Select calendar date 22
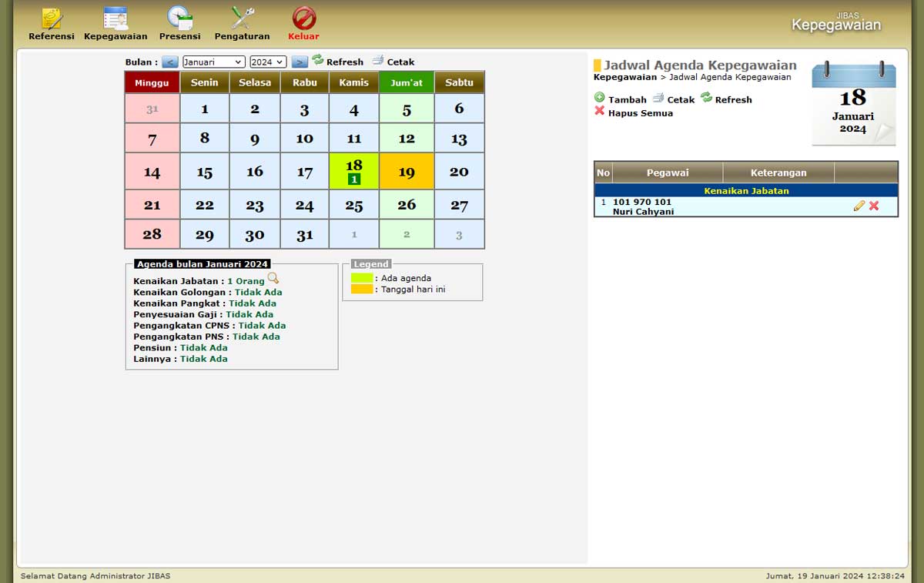This screenshot has width=924, height=583. pyautogui.click(x=205, y=205)
